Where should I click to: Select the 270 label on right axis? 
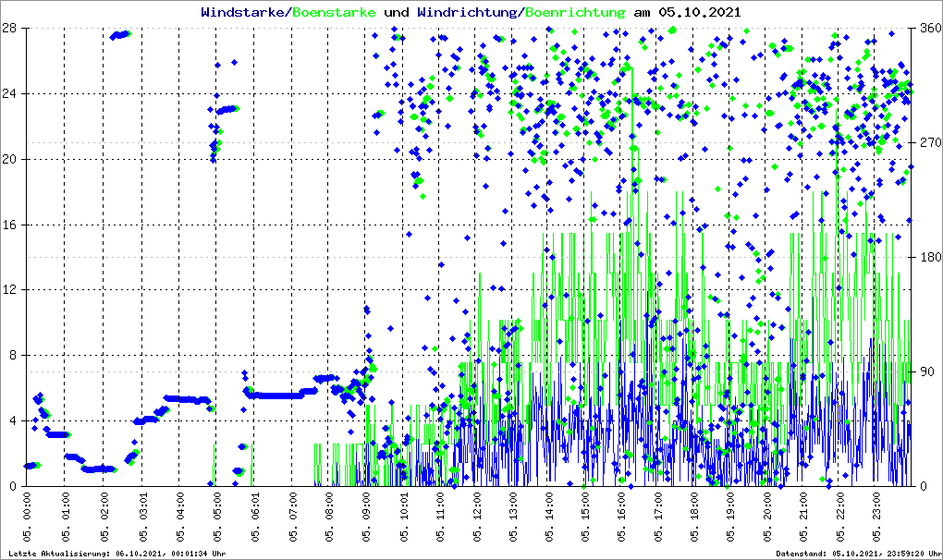(x=927, y=142)
